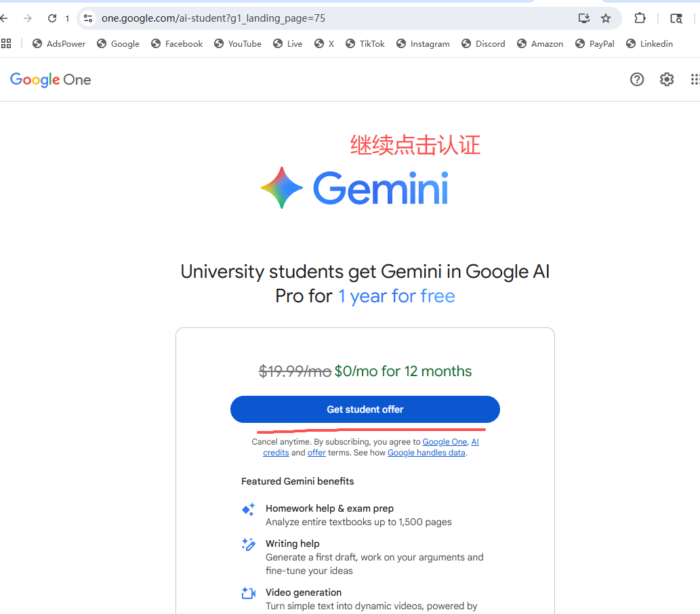
Task: Reload the page
Action: click(52, 18)
